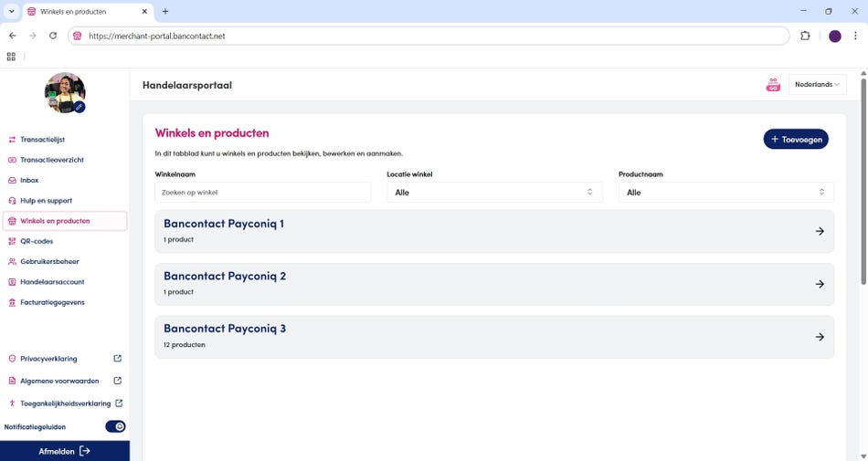Open Bancontact Payconiq 2 store card
868x461 pixels.
pos(494,284)
